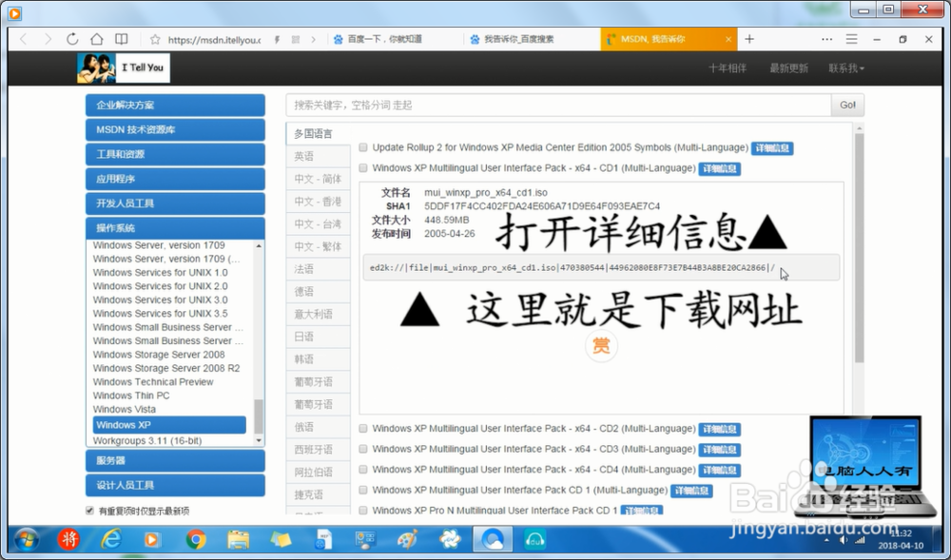This screenshot has height=560, width=951.
Task: Open 详细信息 for the Update Rollup 2 Symbols
Action: (772, 148)
